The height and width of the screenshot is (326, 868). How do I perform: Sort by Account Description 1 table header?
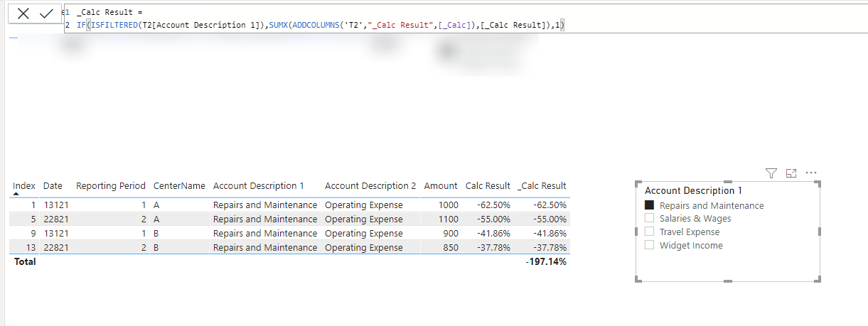[259, 186]
